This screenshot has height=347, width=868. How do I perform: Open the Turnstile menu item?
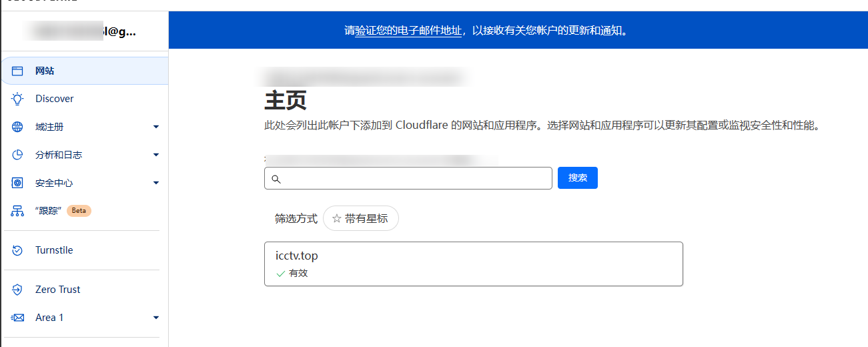(54, 250)
